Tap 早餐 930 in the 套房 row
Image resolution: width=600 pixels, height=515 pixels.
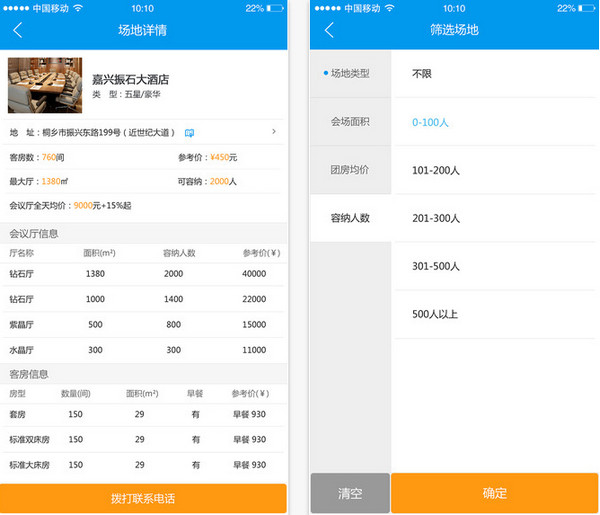click(x=249, y=414)
